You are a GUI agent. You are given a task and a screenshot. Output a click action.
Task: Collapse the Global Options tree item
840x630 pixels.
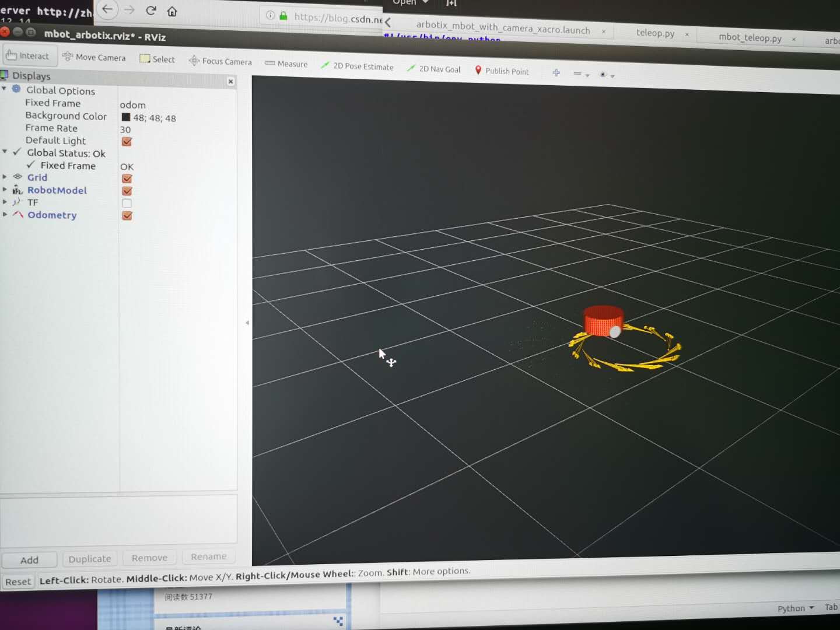point(5,89)
